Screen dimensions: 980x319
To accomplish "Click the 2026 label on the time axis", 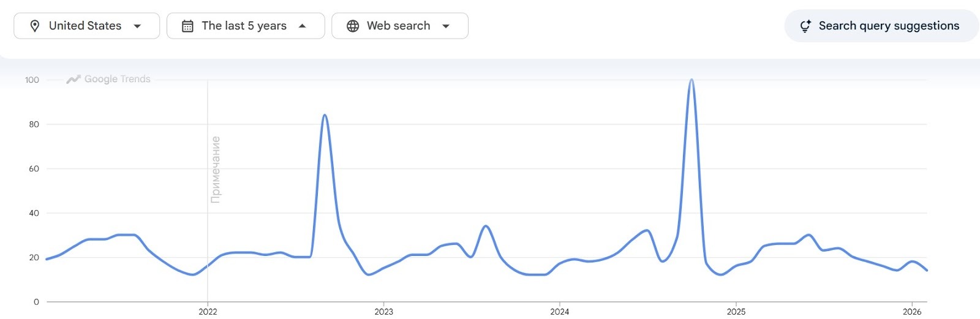I will pyautogui.click(x=911, y=312).
